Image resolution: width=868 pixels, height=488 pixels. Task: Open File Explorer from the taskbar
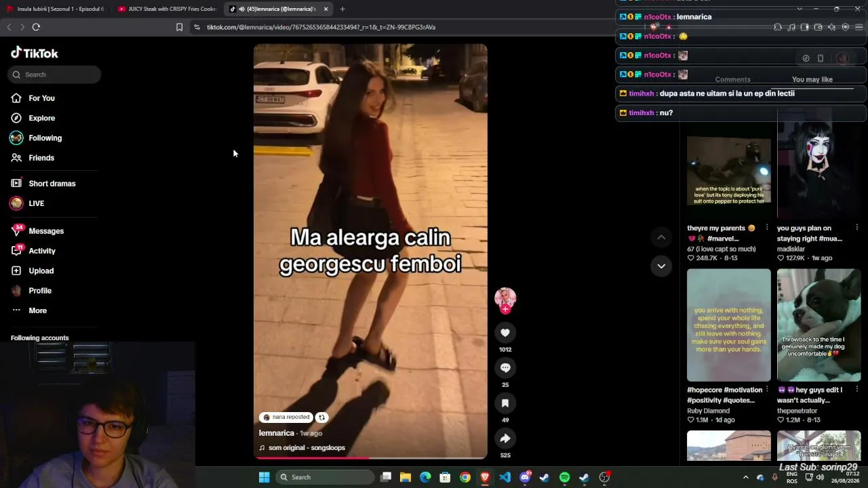pos(406,477)
